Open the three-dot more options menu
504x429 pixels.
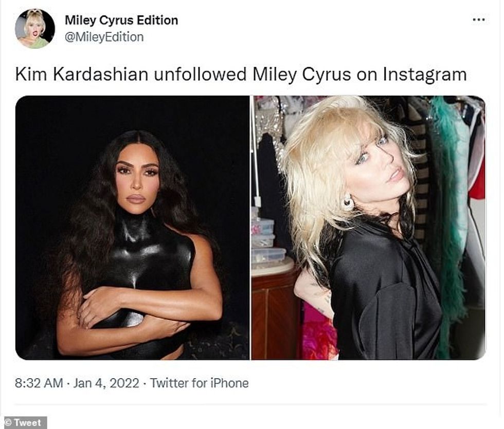[x=478, y=20]
